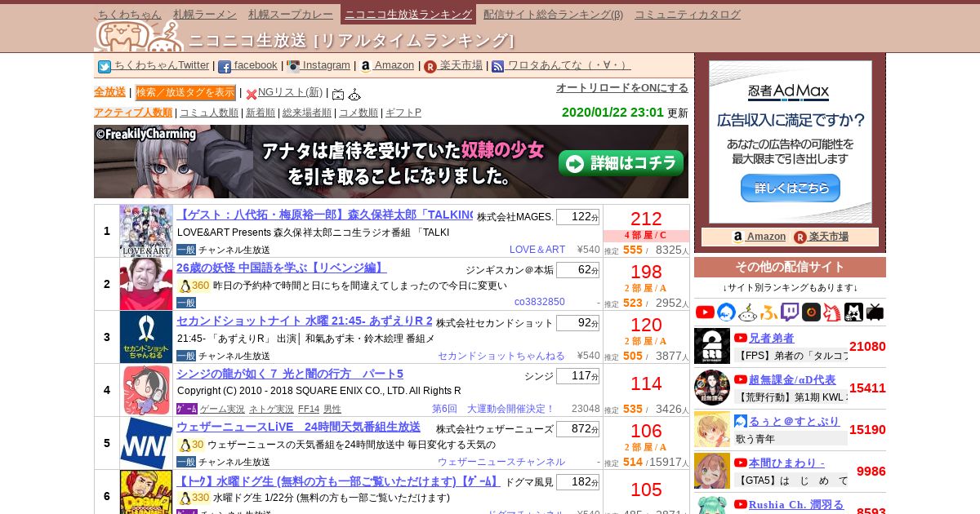980x514 pixels.
Task: Open community link co3832850
Action: point(540,302)
